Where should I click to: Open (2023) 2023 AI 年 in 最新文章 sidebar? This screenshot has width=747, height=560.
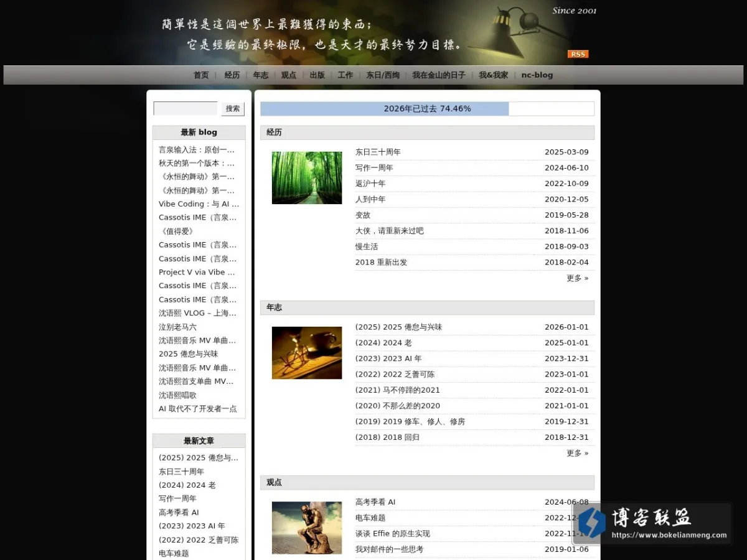pyautogui.click(x=192, y=526)
